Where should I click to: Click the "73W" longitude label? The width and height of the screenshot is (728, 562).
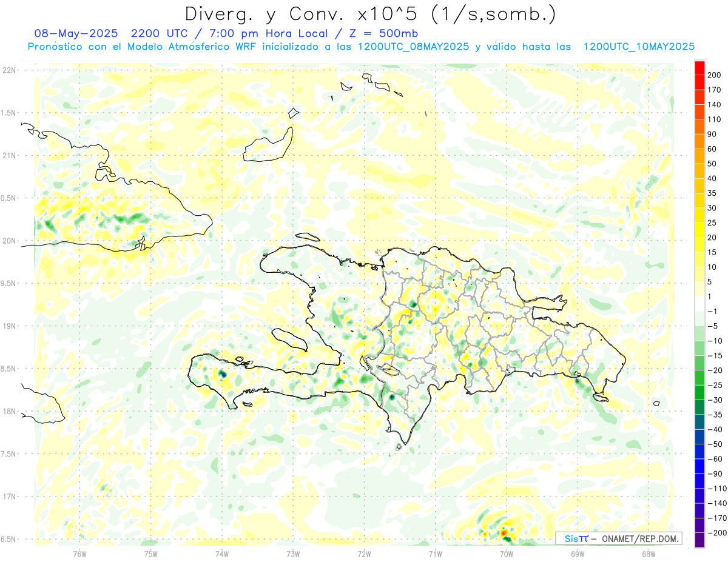coord(293,554)
